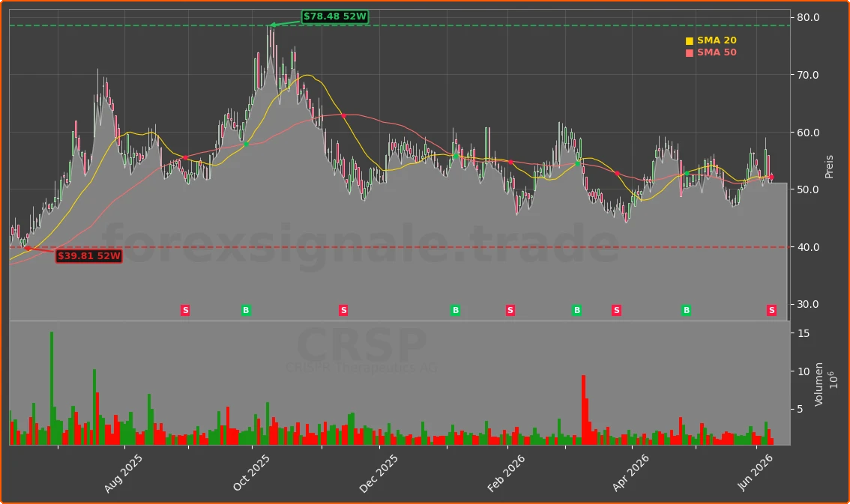Click the 80.0 price axis label
The height and width of the screenshot is (504, 850).
pos(808,17)
